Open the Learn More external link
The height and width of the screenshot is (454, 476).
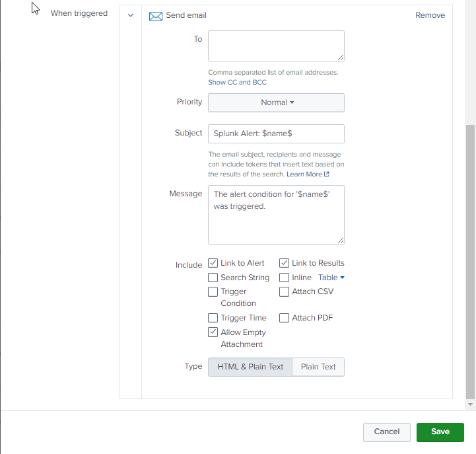(308, 174)
